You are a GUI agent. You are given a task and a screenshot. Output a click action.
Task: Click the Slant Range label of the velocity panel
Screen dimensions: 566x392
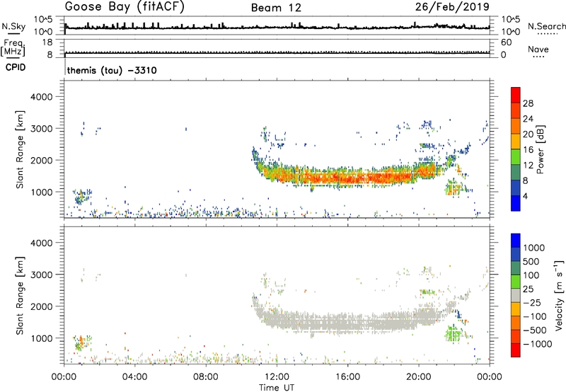tap(20, 295)
